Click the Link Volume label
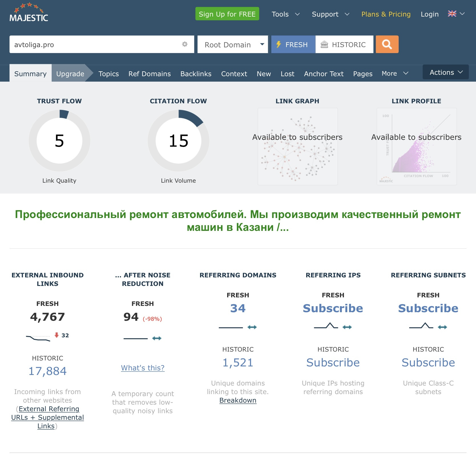Image resolution: width=476 pixels, height=462 pixels. tap(178, 181)
